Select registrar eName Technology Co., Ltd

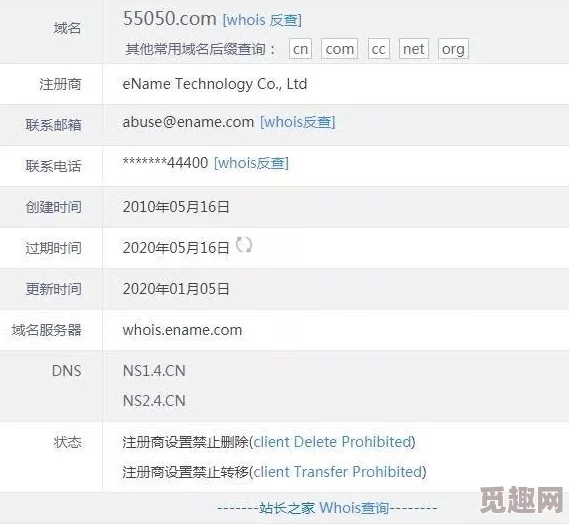coord(215,84)
